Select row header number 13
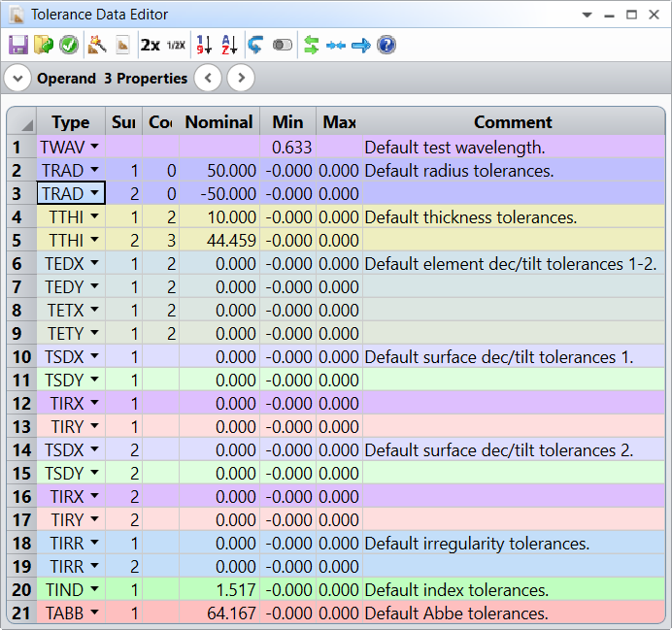Screen dimensions: 672x630 22,426
